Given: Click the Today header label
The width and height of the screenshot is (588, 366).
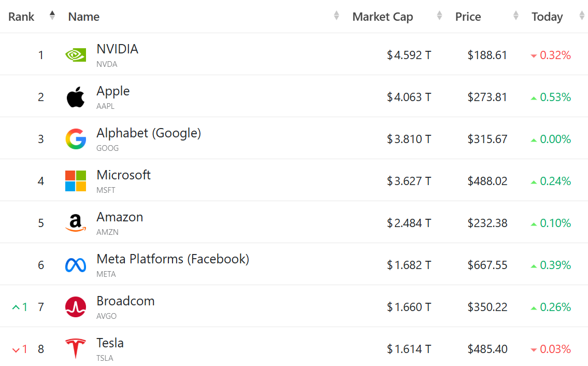Looking at the screenshot, I should click(547, 17).
